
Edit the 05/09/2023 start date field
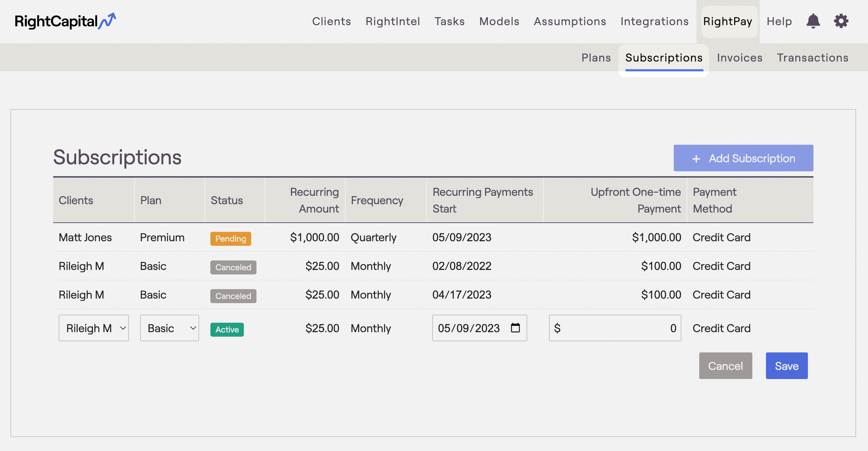[x=480, y=328]
